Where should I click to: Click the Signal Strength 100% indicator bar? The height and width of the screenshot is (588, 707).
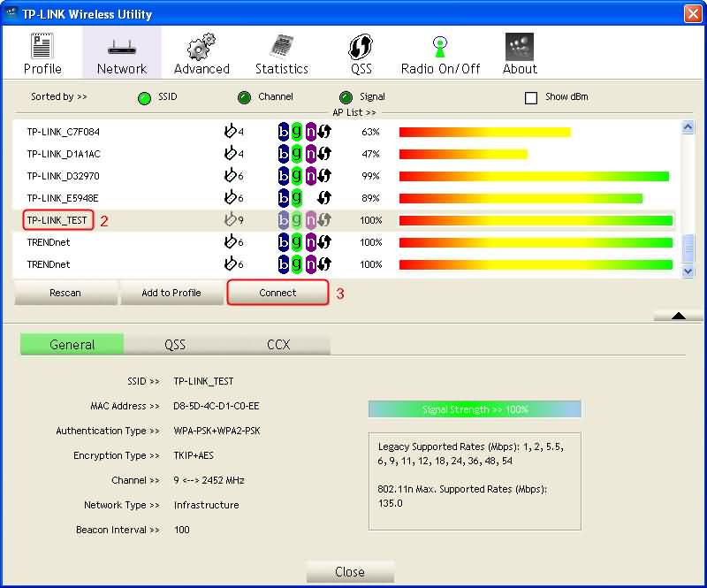point(475,409)
